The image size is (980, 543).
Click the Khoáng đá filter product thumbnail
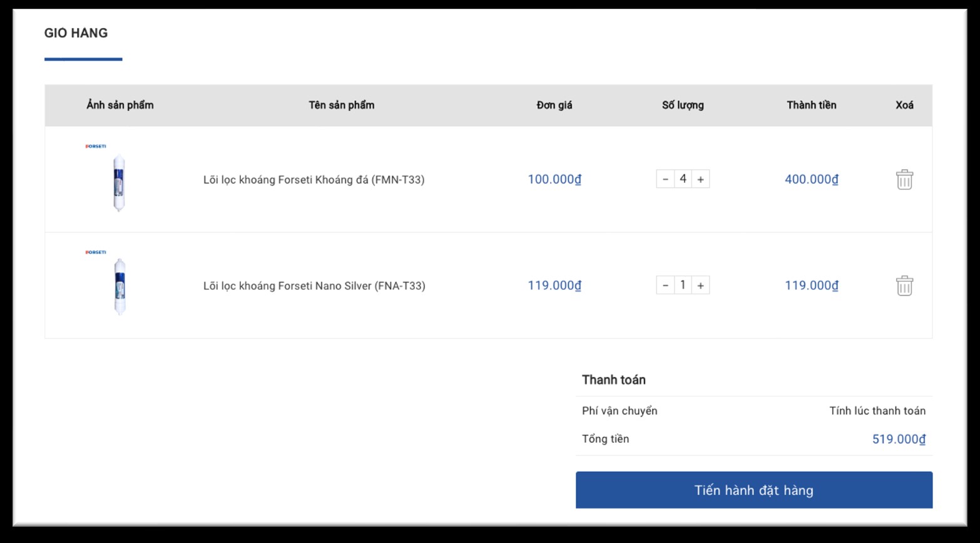(x=119, y=182)
